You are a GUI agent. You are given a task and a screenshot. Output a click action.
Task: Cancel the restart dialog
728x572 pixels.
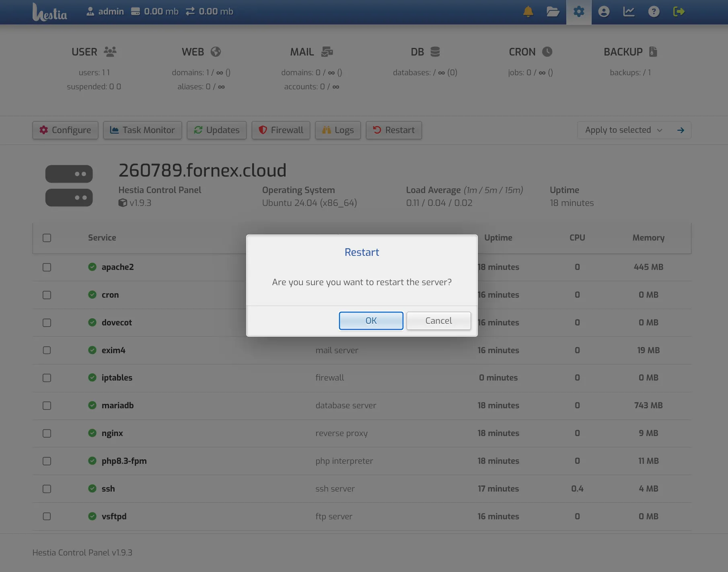438,321
